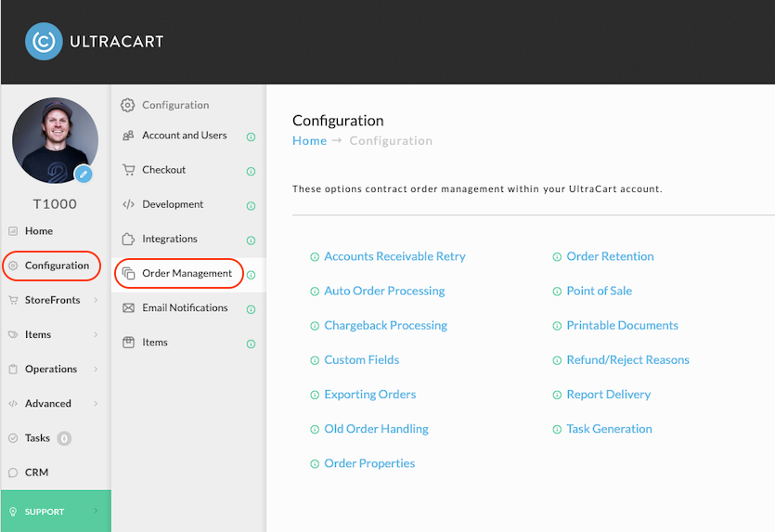Click the info icon next to Integrations
This screenshot has height=532, width=775.
coord(252,240)
